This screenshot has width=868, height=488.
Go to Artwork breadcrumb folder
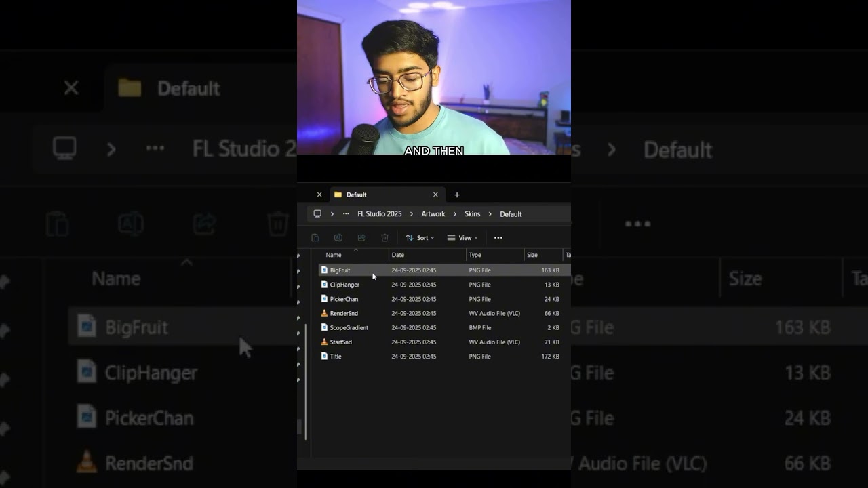(x=433, y=214)
